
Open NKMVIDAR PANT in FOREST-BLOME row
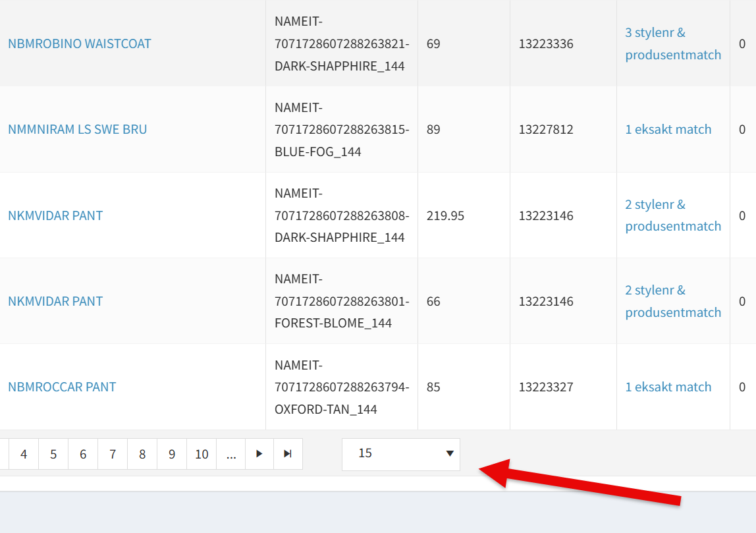55,301
